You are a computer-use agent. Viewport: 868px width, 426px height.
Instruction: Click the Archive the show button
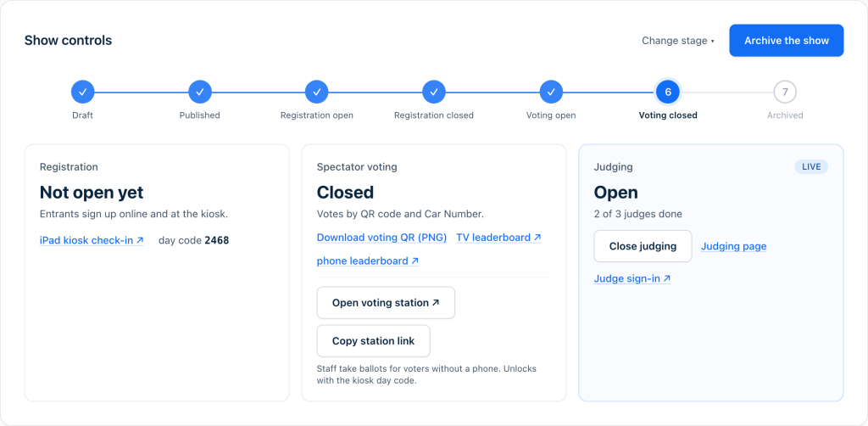pyautogui.click(x=787, y=41)
